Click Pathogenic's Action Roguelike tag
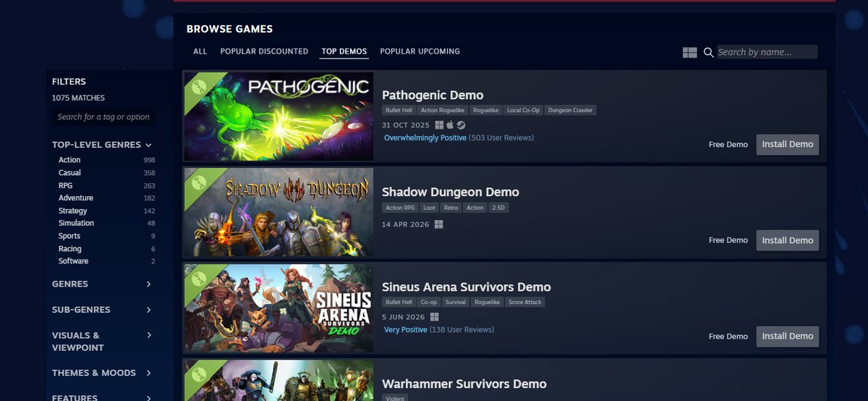 pos(443,111)
